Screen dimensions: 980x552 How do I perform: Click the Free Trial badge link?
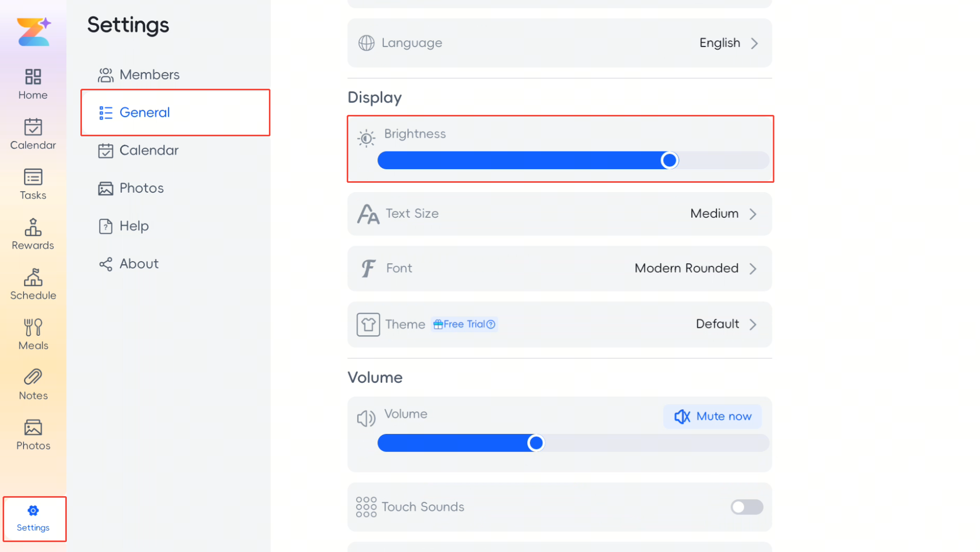(x=464, y=324)
